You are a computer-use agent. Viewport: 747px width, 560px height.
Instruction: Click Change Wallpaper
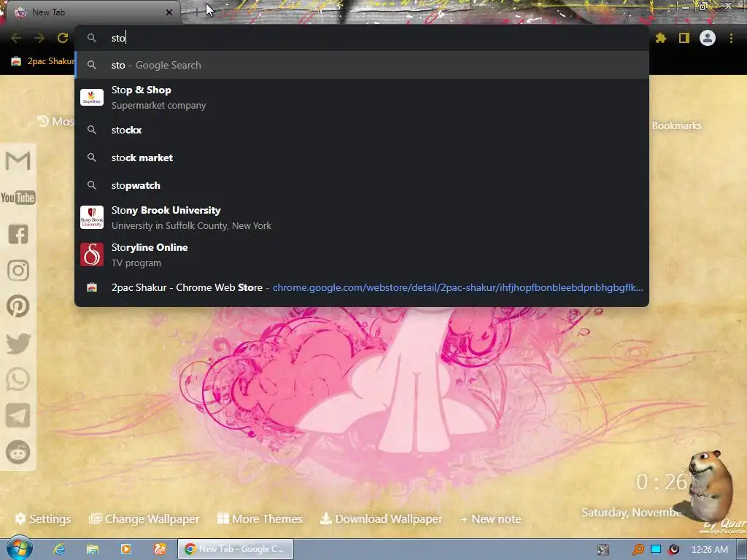coord(144,518)
